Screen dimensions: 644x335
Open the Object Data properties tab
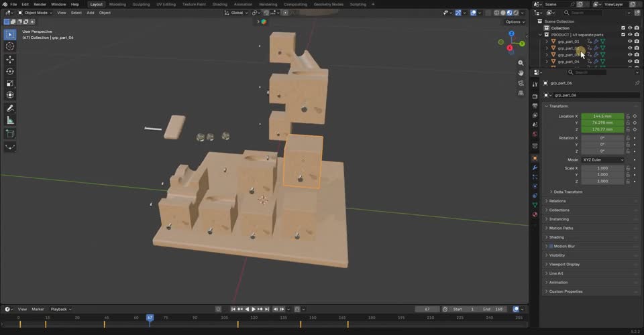click(535, 205)
